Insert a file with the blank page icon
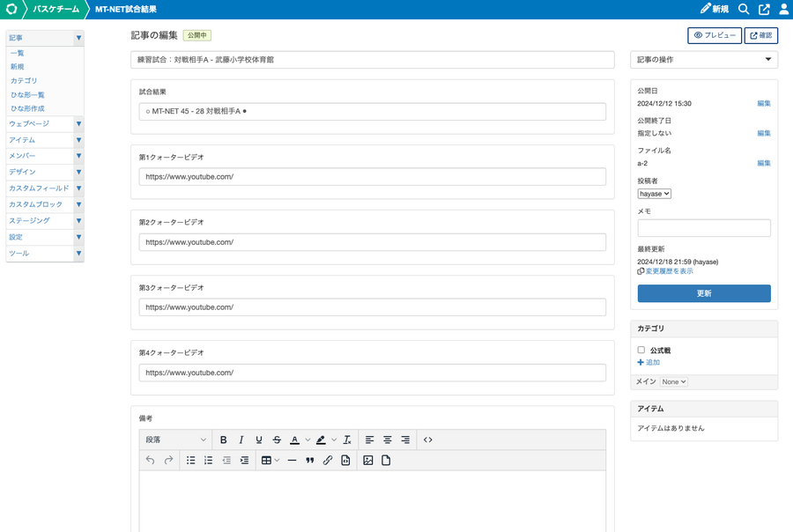This screenshot has width=793, height=532. point(386,460)
